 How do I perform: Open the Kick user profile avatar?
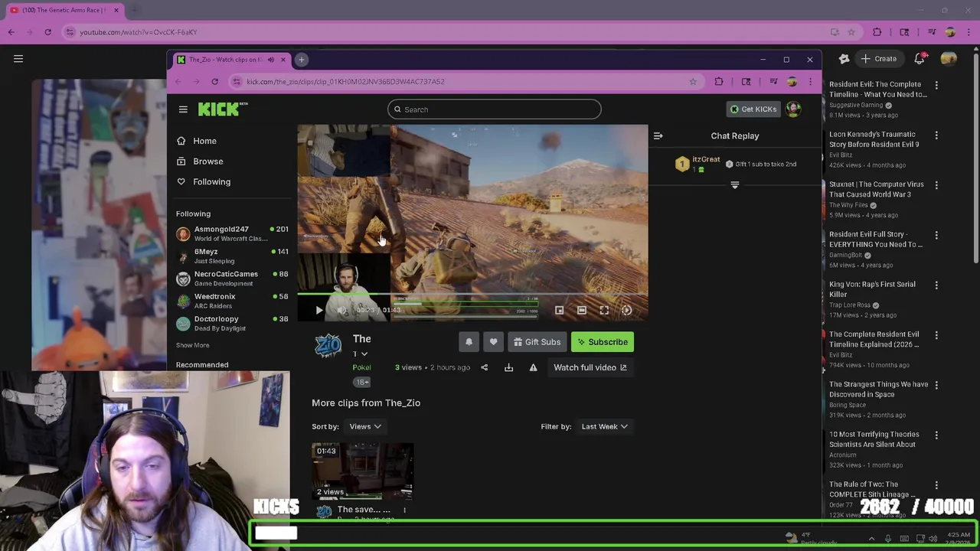pos(793,109)
